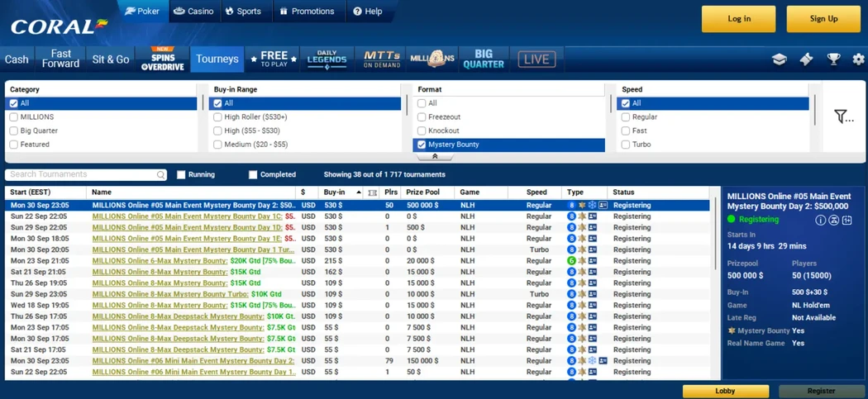Open the Big Quarter lobby
This screenshot has height=399, width=868.
pos(484,59)
